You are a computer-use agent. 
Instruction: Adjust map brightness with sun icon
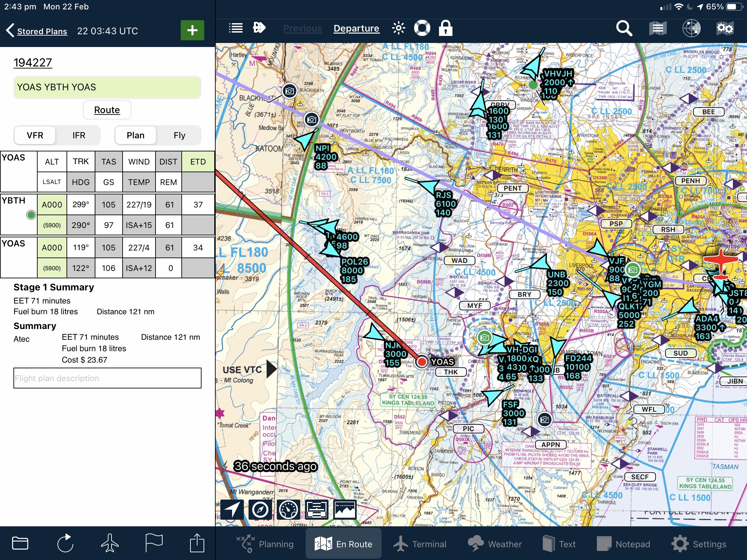(x=398, y=28)
